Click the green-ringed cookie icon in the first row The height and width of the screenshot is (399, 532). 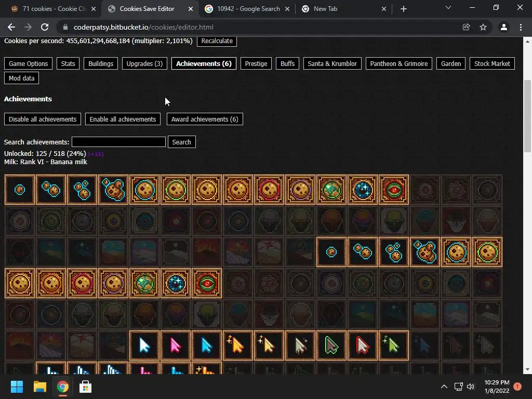point(176,190)
